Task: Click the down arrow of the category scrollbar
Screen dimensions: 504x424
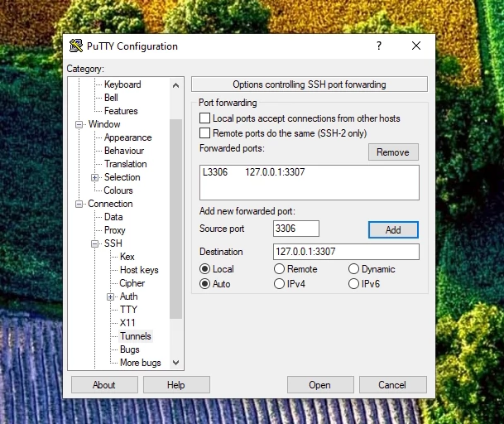Action: tap(175, 363)
